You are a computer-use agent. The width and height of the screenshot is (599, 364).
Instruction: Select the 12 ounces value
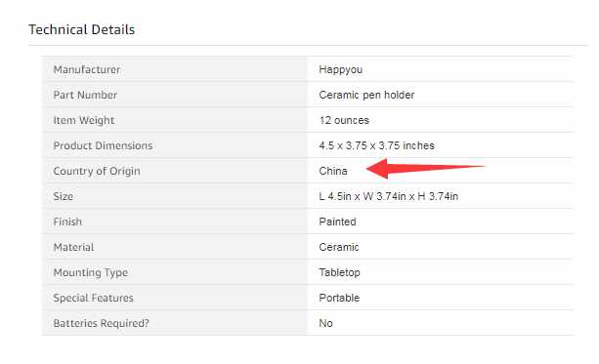click(x=344, y=120)
